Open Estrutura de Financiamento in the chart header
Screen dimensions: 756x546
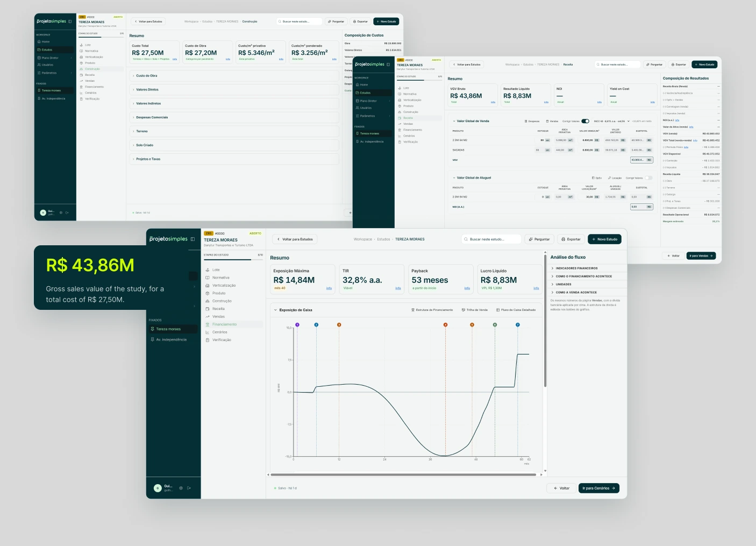coord(432,310)
